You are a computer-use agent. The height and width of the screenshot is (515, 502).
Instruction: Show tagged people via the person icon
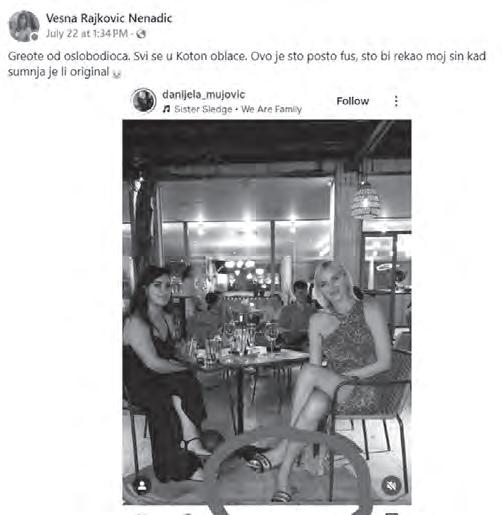(142, 486)
